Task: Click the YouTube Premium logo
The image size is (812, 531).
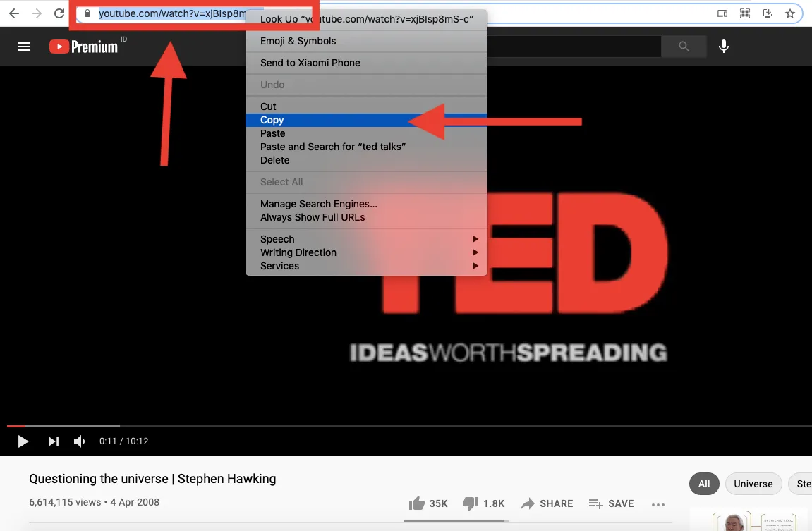Action: 84,47
